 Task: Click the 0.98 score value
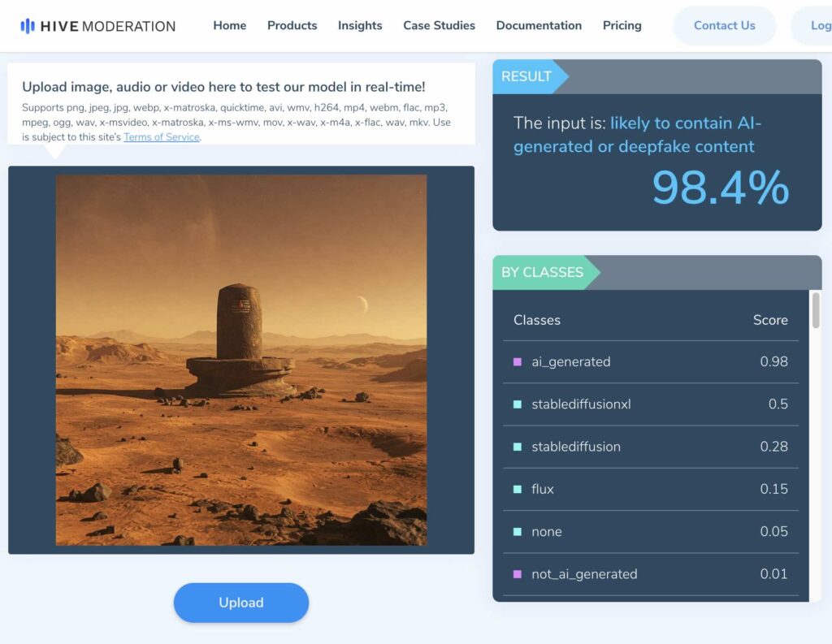(773, 361)
